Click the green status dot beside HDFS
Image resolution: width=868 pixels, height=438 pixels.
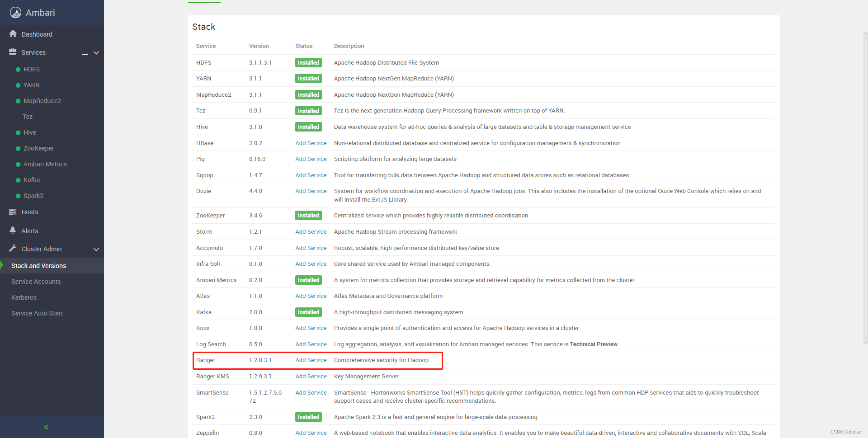18,70
